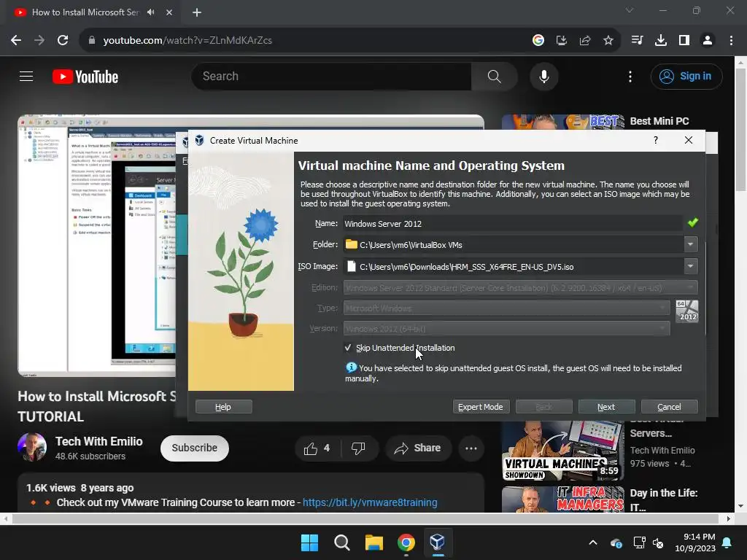Start voice search with microphone icon
Image resolution: width=747 pixels, height=560 pixels.
[x=543, y=76]
